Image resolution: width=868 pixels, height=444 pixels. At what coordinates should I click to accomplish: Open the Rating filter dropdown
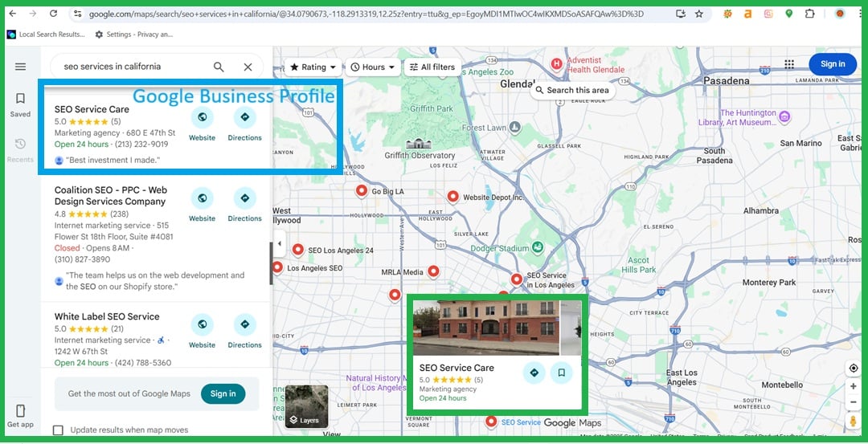click(313, 67)
